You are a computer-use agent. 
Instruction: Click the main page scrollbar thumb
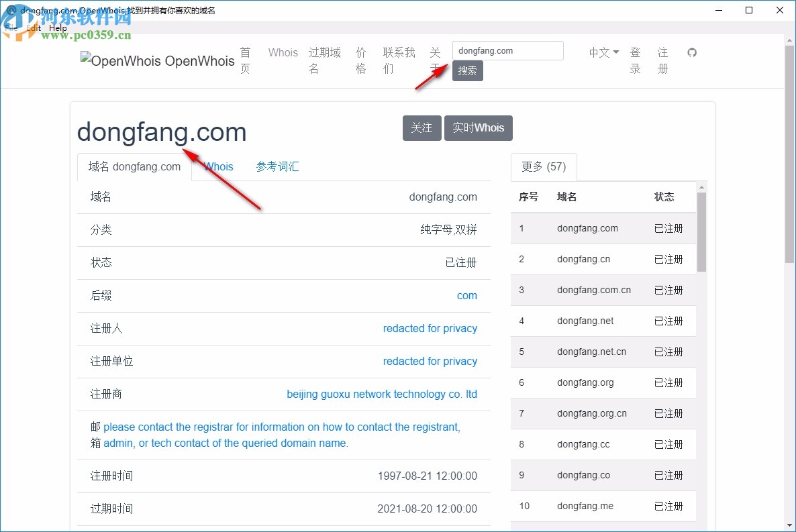click(x=789, y=154)
